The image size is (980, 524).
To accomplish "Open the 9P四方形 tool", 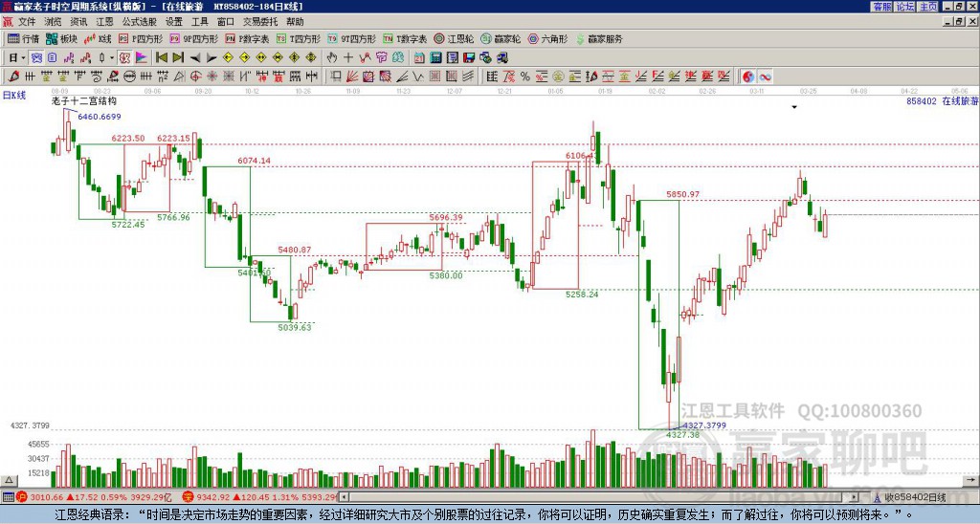I will click(193, 38).
